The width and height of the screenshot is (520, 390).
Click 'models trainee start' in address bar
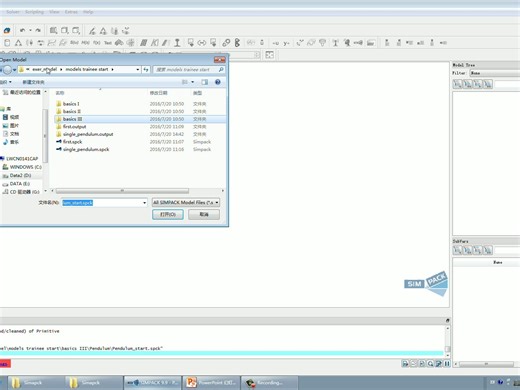[x=87, y=69]
